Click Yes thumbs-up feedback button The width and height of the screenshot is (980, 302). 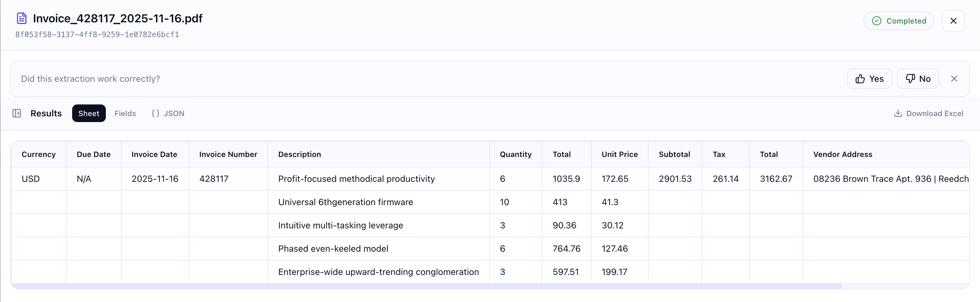pos(869,79)
